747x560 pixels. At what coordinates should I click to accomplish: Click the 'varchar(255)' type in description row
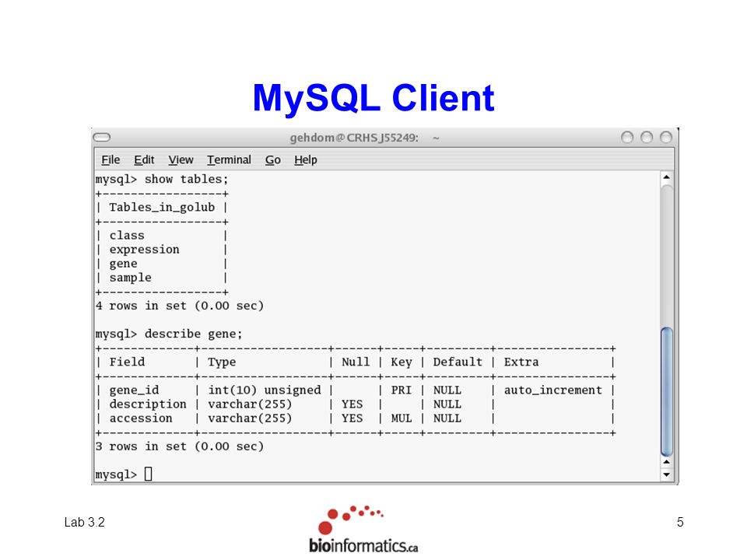pos(250,404)
